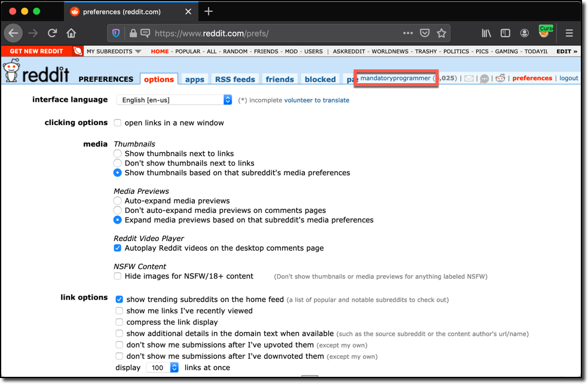Open POPULAR in the top bar

[x=188, y=51]
